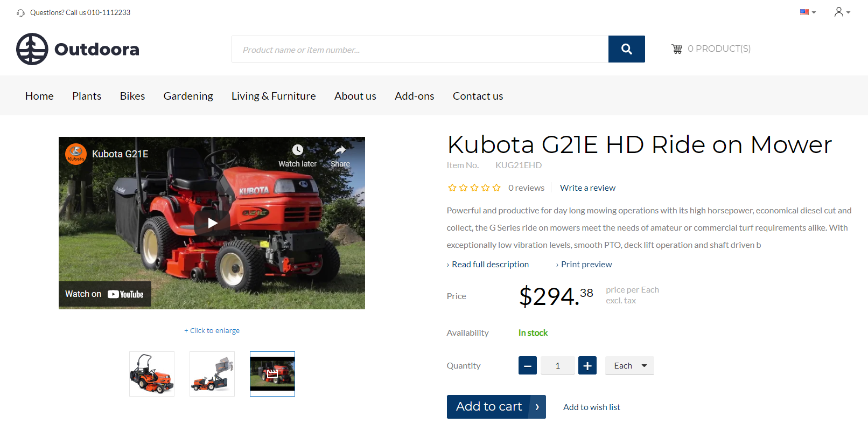Open Living & Furniture menu
Viewport: 868px width, 423px height.
pos(274,96)
